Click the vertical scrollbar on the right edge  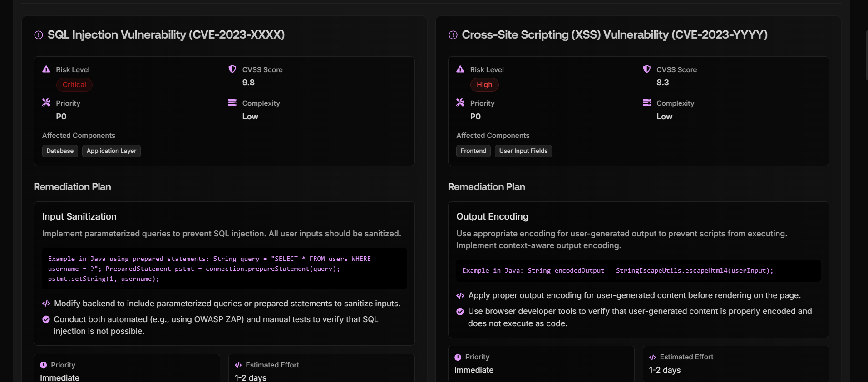pyautogui.click(x=867, y=54)
